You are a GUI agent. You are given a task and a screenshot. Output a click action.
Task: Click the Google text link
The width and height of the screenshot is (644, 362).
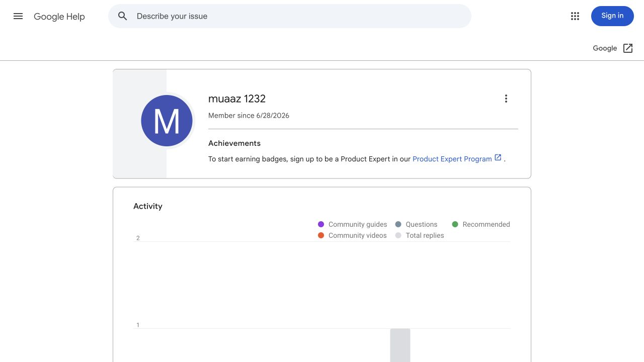pyautogui.click(x=605, y=48)
